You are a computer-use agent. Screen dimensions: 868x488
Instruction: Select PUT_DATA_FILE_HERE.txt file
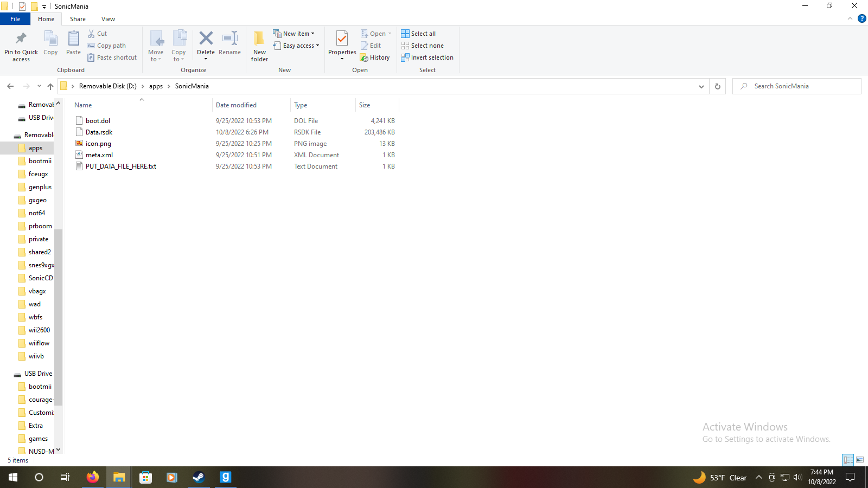(121, 166)
